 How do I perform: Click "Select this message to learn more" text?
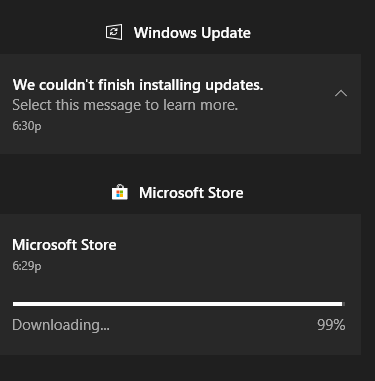point(125,105)
